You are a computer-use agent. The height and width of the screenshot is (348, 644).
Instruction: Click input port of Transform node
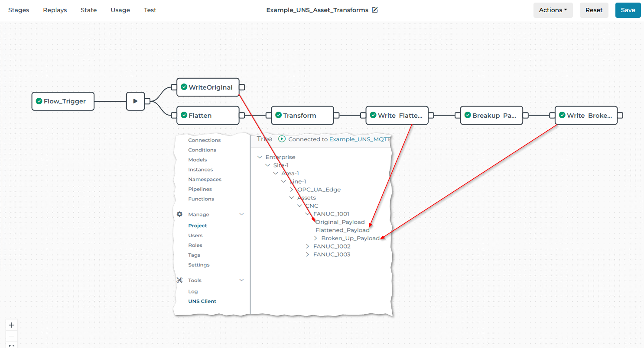pyautogui.click(x=268, y=115)
